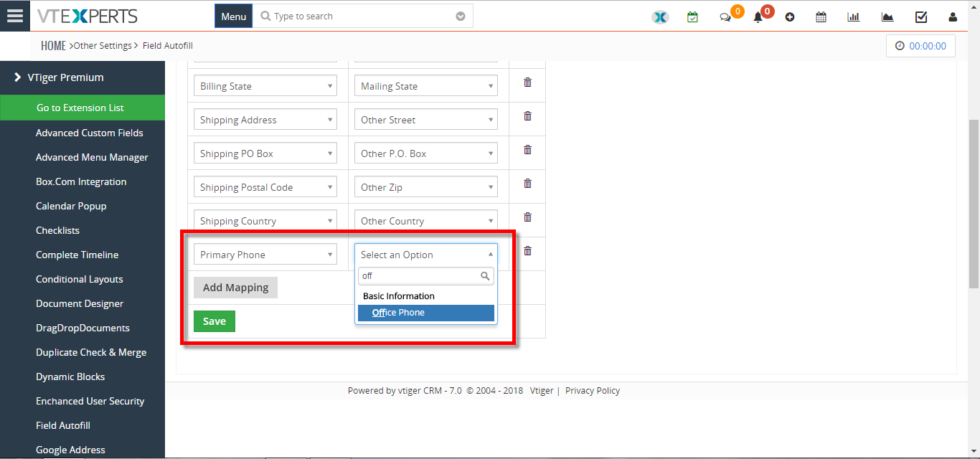Click the Menu button
980x459 pixels.
tap(233, 16)
